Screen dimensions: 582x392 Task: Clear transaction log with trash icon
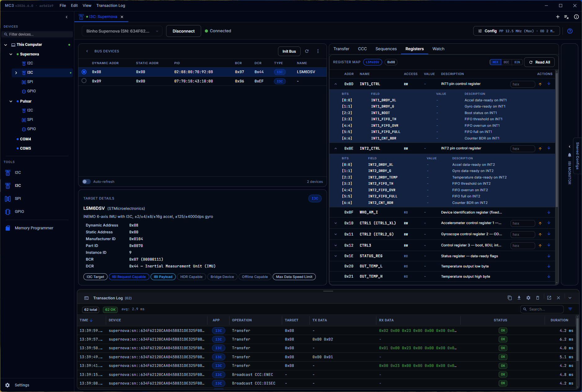[538, 298]
